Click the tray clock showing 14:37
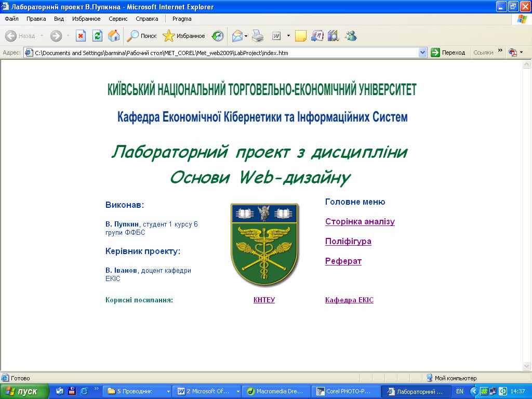532x399 pixels. [x=518, y=391]
